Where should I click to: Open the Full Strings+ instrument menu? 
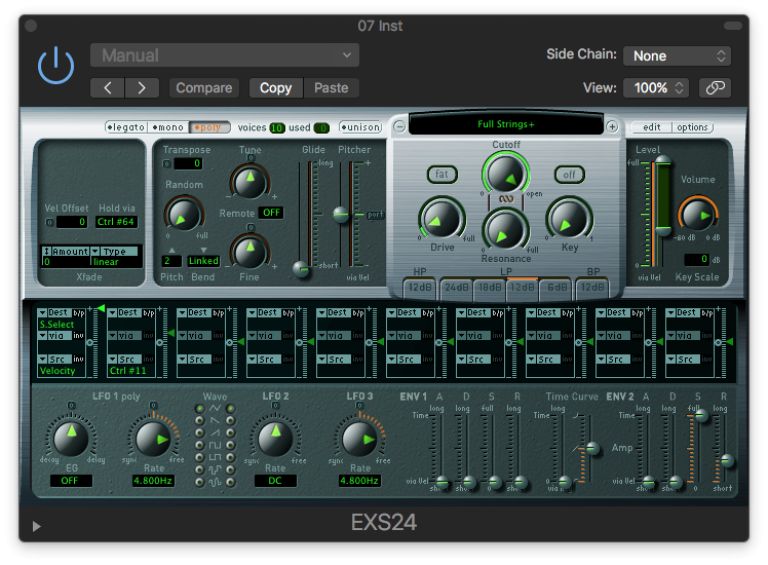[x=506, y=124]
